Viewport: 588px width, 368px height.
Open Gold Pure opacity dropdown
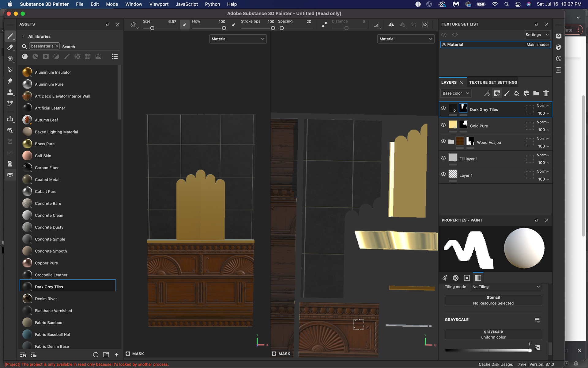click(543, 130)
